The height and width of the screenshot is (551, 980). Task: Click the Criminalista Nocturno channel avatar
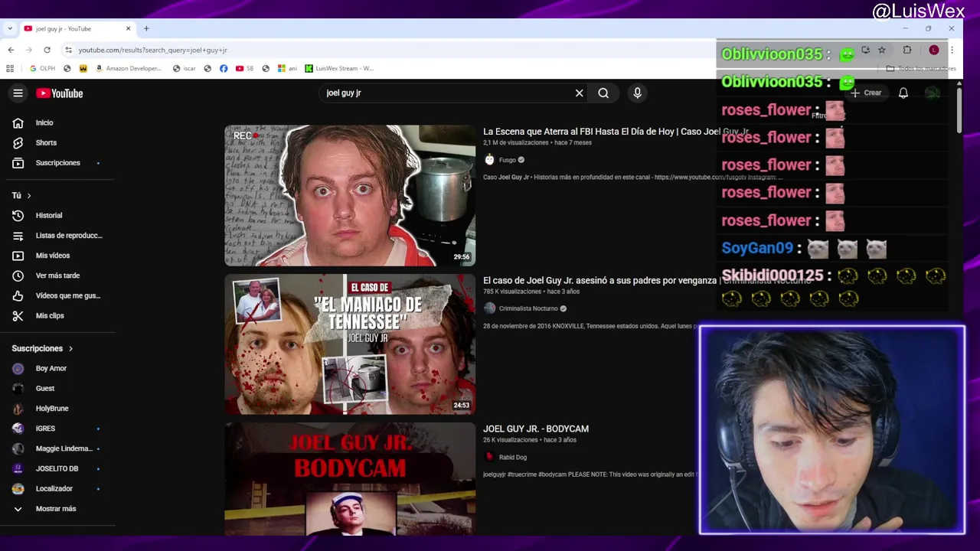[490, 308]
